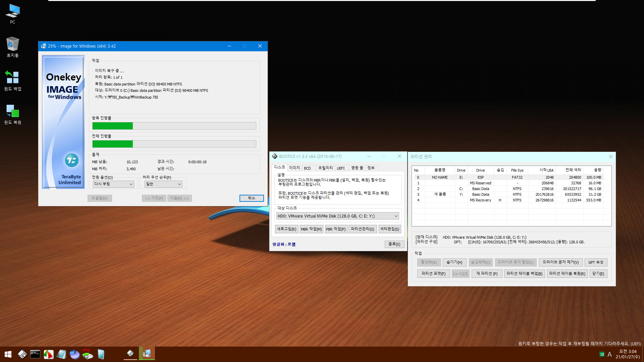Click the IME language indicator A in tray
This screenshot has width=644, height=362.
(609, 354)
